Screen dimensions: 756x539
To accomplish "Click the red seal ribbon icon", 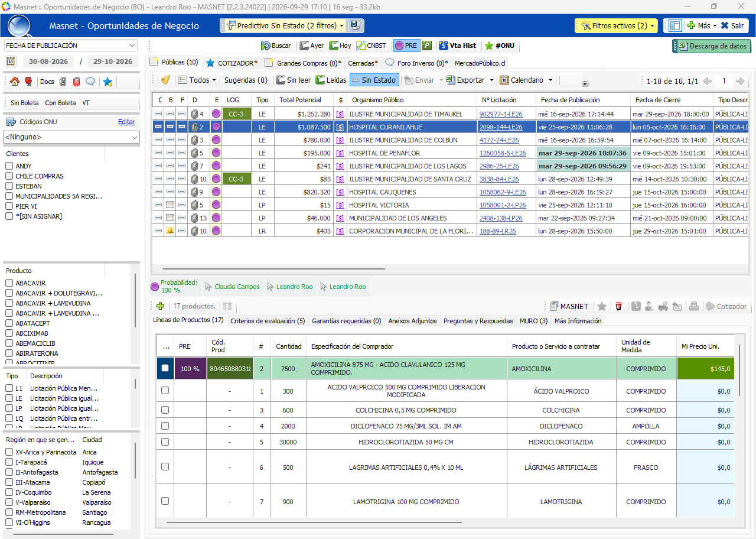I will coord(28,82).
